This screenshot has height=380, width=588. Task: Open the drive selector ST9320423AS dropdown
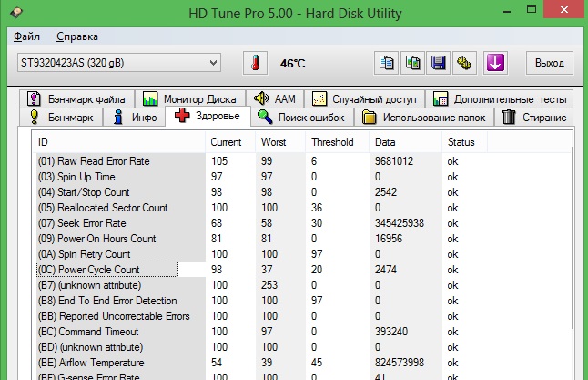pyautogui.click(x=119, y=63)
